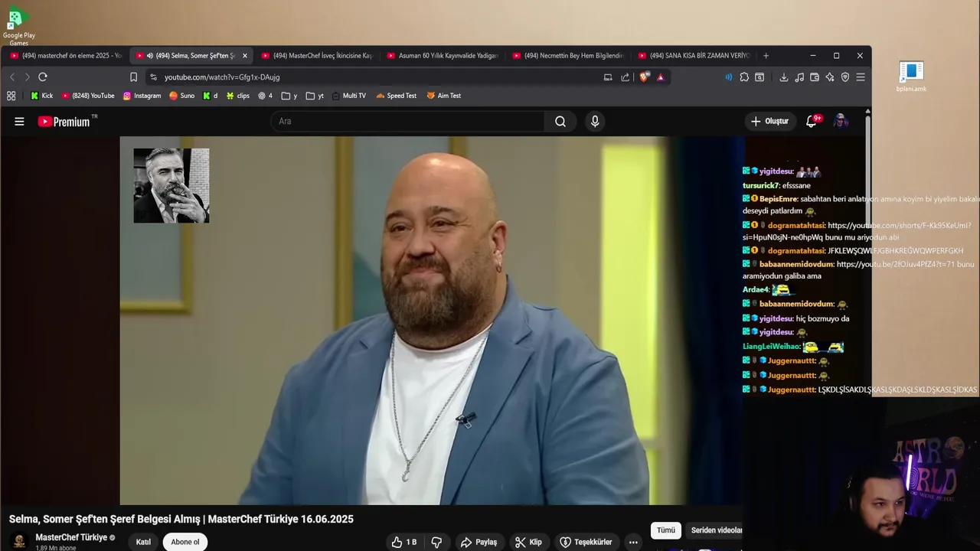The image size is (980, 551).
Task: Click the share page icon in address bar
Action: 626,77
